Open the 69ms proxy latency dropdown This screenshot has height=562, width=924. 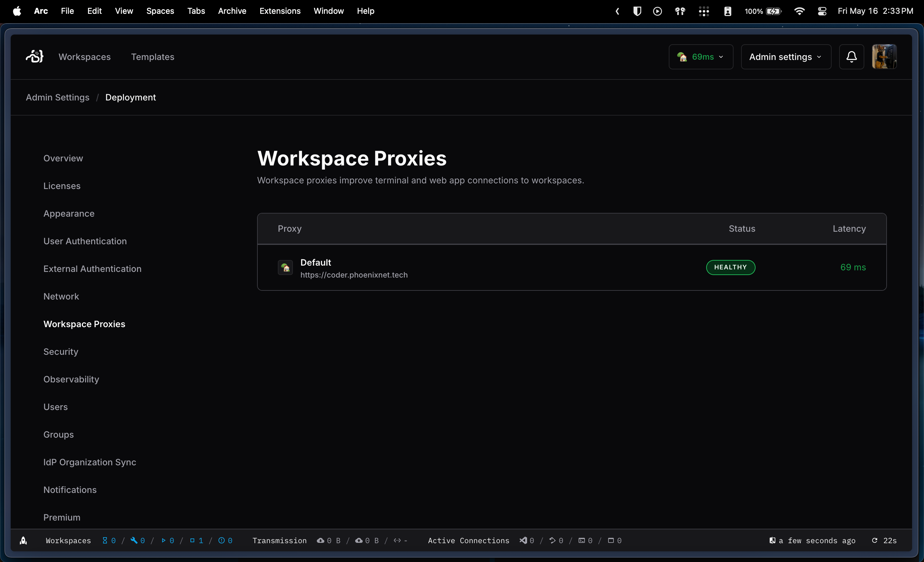(701, 57)
